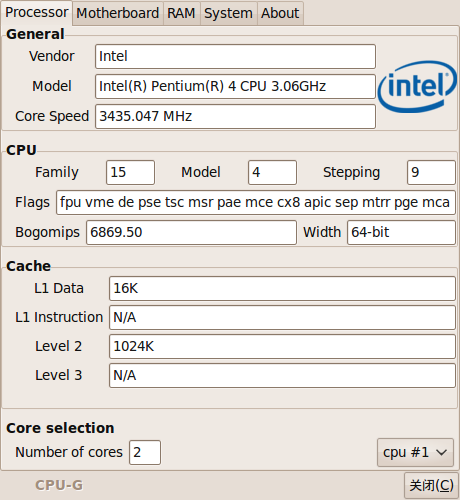This screenshot has height=500, width=460.
Task: Open the cpu #1 core dropdown
Action: click(415, 452)
